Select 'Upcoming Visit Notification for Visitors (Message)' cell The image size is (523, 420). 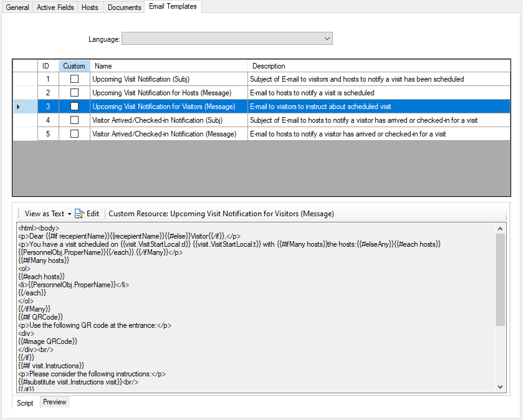click(169, 107)
